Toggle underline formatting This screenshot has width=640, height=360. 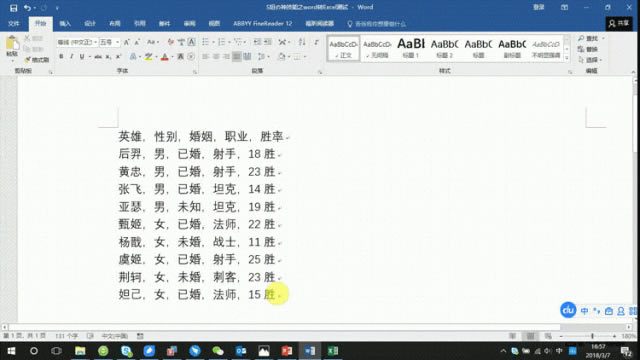click(x=82, y=57)
